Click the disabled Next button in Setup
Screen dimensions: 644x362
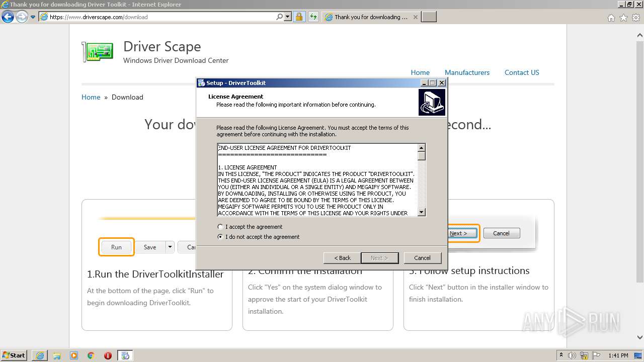(x=379, y=258)
